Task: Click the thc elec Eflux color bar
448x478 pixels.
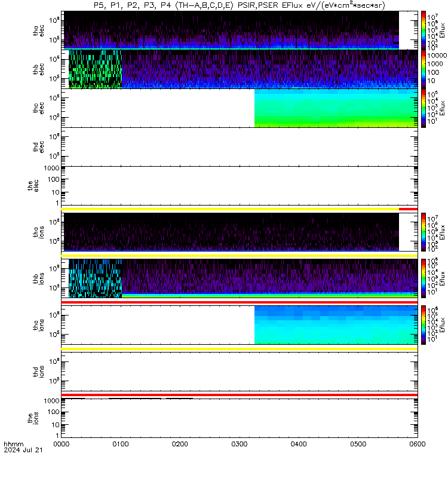Action: 424,108
